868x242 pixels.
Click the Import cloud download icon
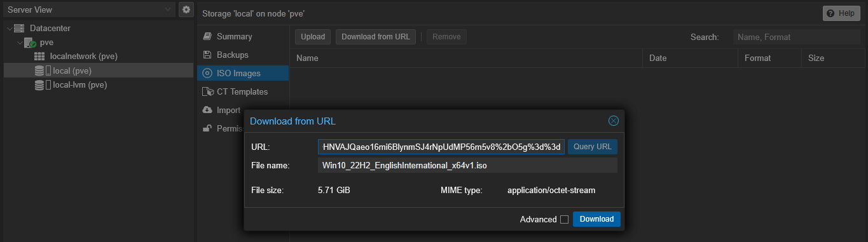pyautogui.click(x=207, y=111)
